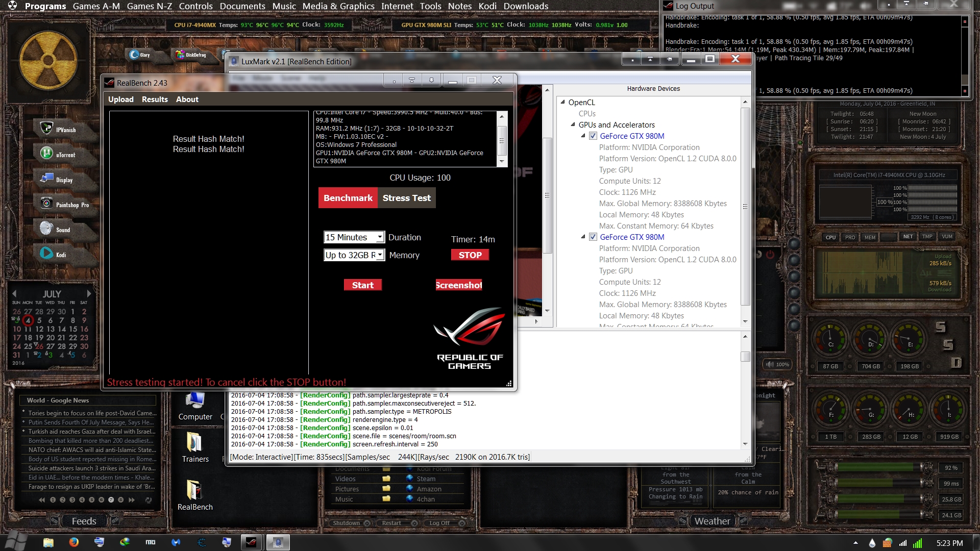
Task: Open the Duration dropdown showing 15 Minutes
Action: pyautogui.click(x=354, y=237)
